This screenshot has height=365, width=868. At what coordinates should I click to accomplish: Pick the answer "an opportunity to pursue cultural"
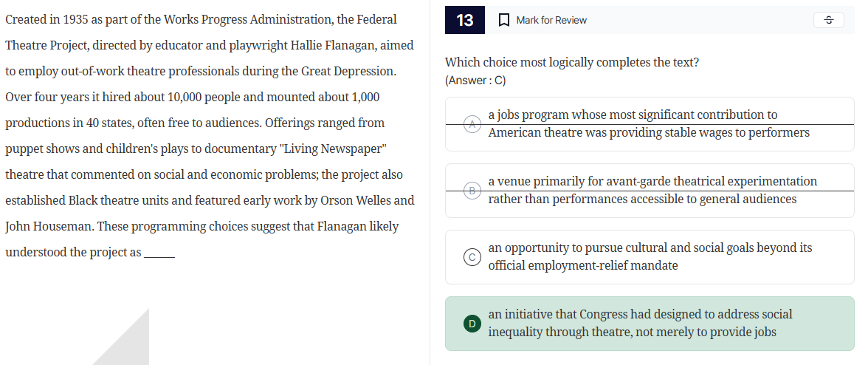[650, 257]
